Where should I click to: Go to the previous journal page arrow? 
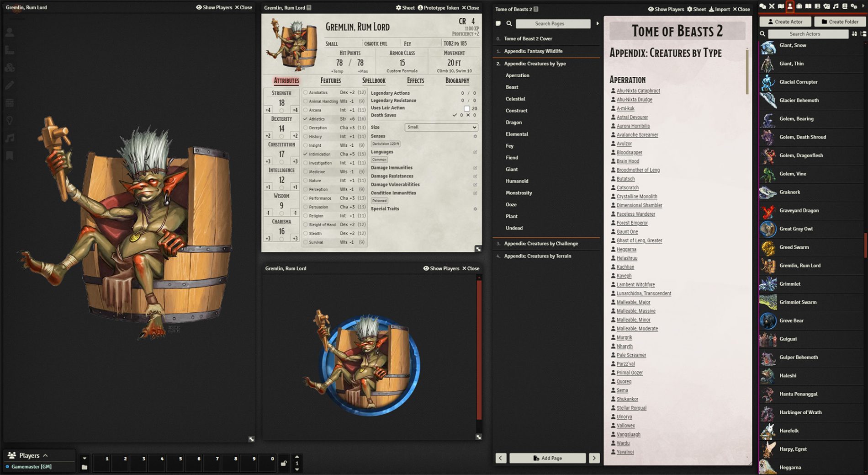click(501, 458)
